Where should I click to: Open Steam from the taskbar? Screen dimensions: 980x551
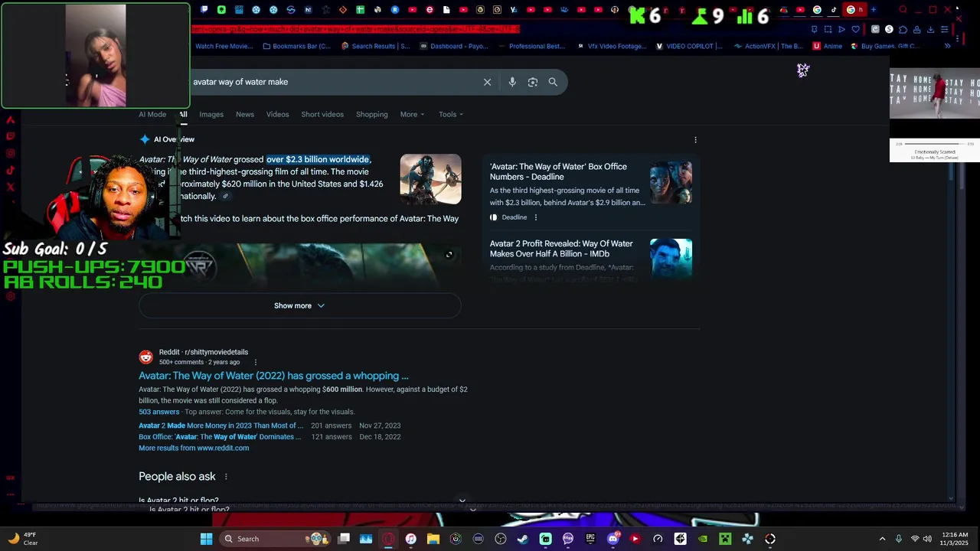click(523, 539)
